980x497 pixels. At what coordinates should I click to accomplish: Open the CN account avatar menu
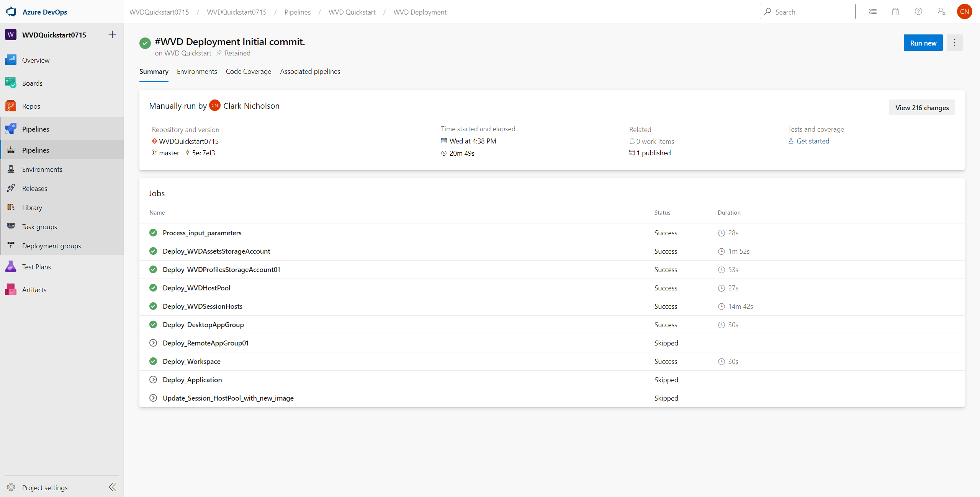tap(964, 11)
